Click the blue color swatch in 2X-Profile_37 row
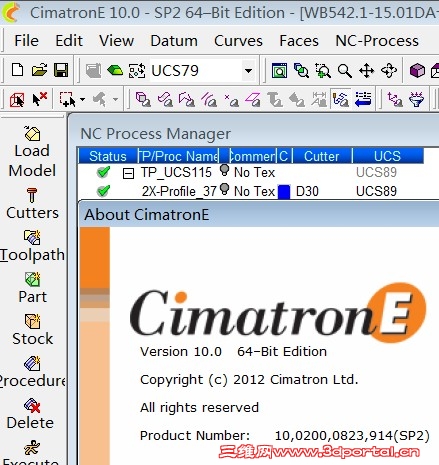The width and height of the screenshot is (439, 465). click(x=284, y=192)
